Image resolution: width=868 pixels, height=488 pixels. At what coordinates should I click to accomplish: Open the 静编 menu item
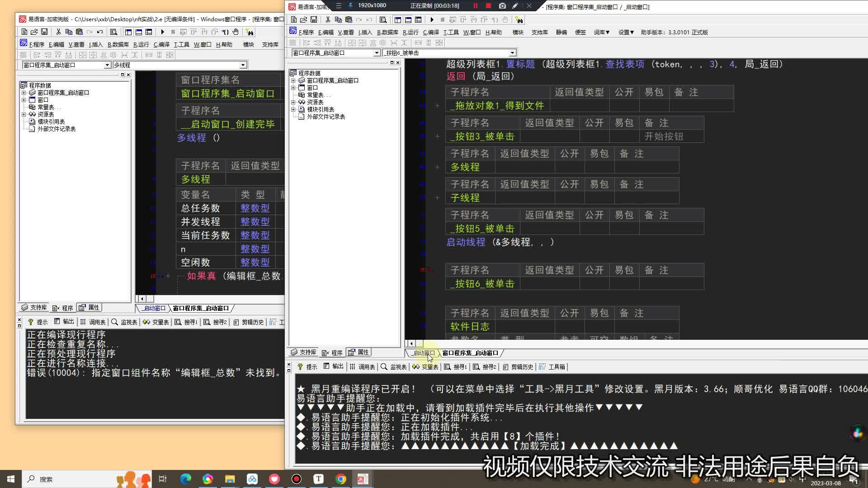click(x=561, y=32)
